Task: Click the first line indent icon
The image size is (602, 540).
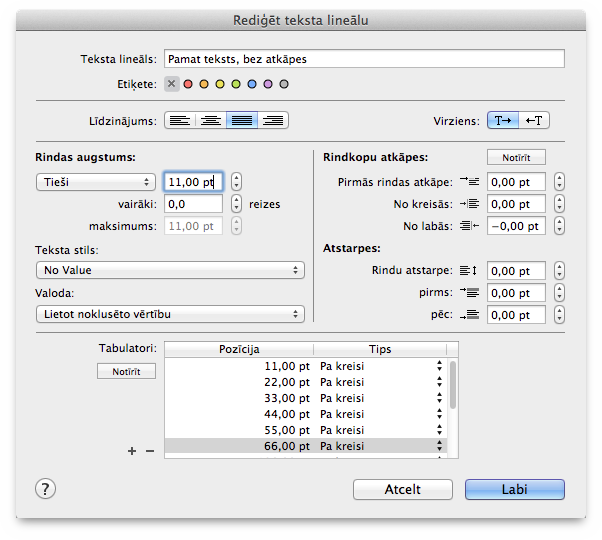Action: click(x=470, y=181)
